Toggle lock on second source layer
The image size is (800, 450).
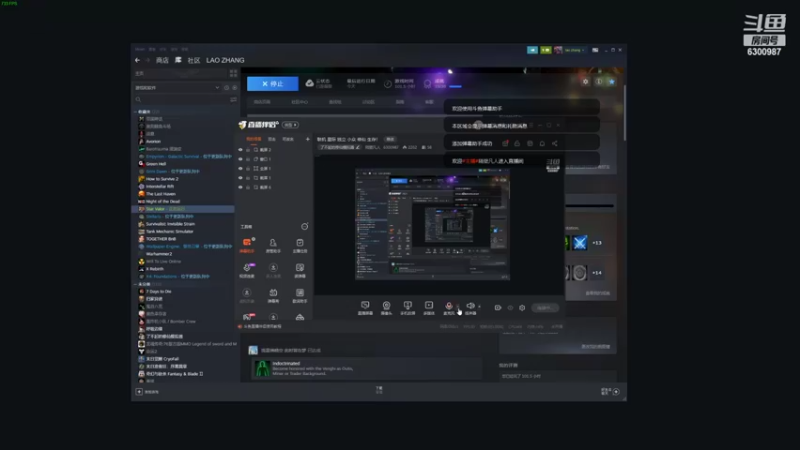248,159
